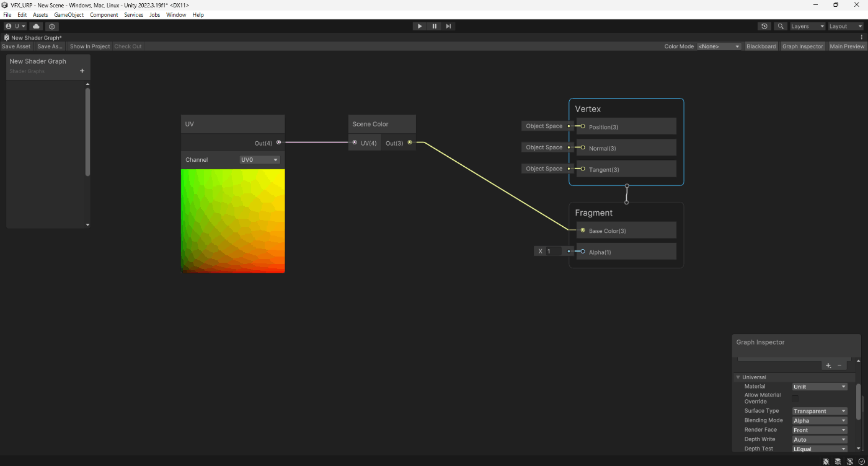
Task: Toggle the Graph Inspector panel button
Action: tap(802, 46)
